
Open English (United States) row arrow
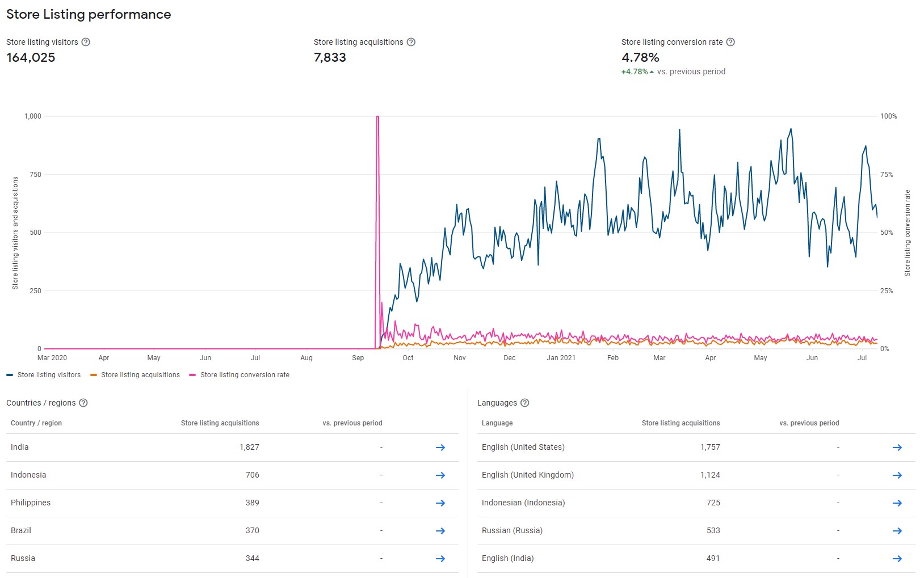[897, 448]
